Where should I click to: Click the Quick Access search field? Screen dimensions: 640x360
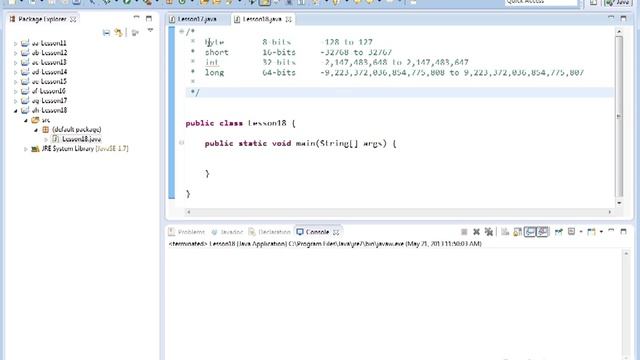(541, 2)
